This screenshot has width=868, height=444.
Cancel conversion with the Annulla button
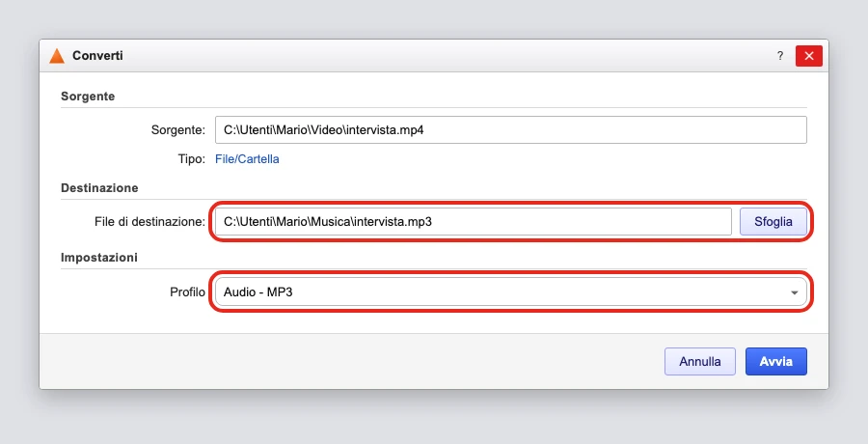pyautogui.click(x=700, y=361)
